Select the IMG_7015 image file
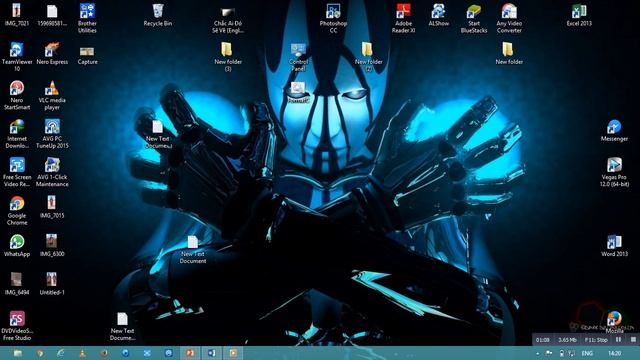The height and width of the screenshot is (360, 640). click(52, 207)
